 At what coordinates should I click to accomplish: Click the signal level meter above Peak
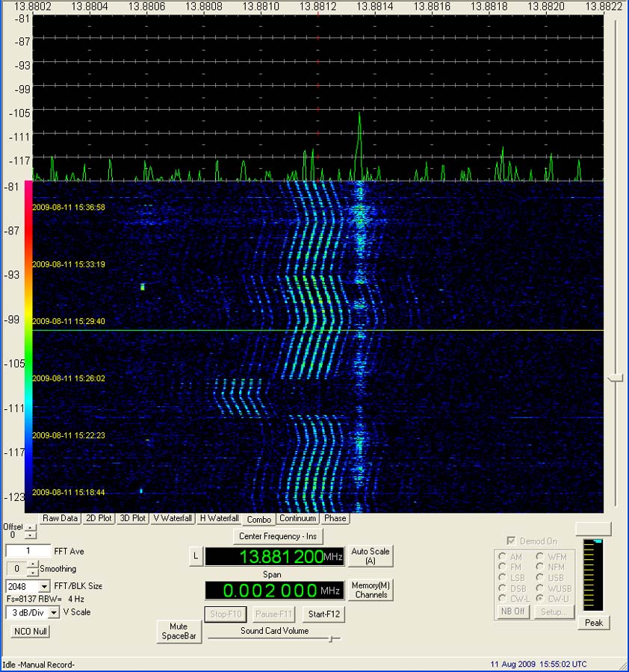(593, 575)
